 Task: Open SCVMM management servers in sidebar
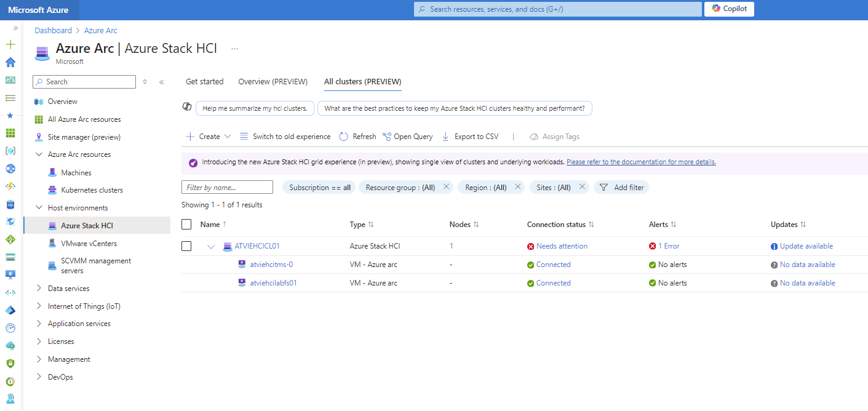97,266
